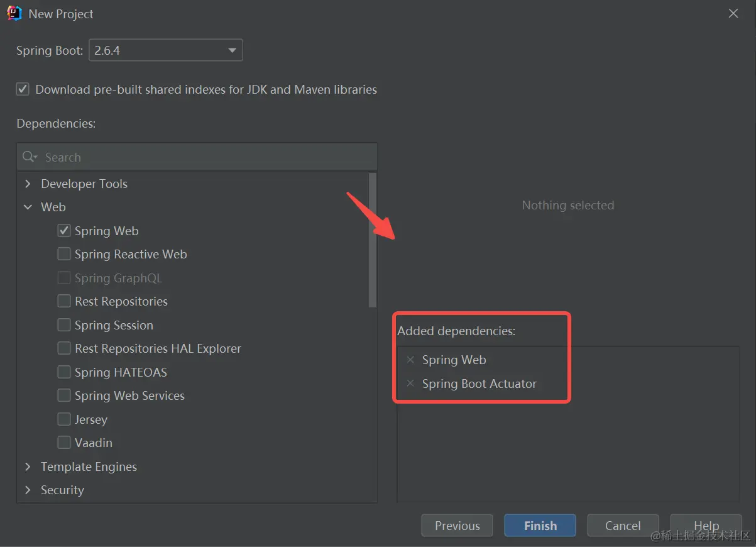Click the dependencies list scrollbar

[373, 241]
